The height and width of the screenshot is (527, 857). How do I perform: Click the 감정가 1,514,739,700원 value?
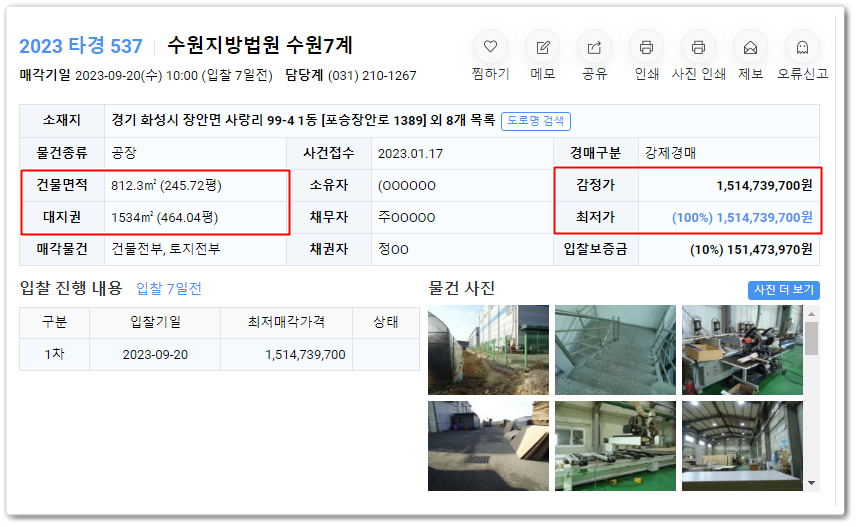click(x=764, y=185)
